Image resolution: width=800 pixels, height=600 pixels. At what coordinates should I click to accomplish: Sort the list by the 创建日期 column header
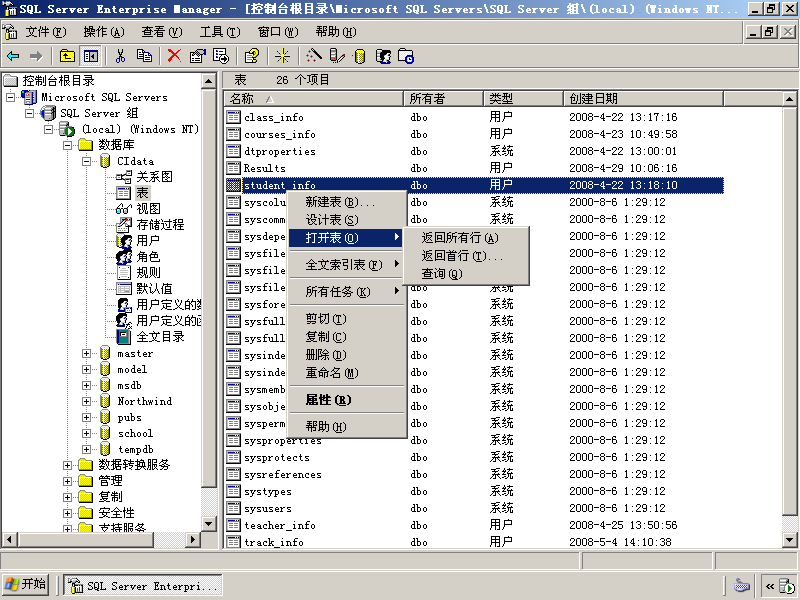[643, 98]
